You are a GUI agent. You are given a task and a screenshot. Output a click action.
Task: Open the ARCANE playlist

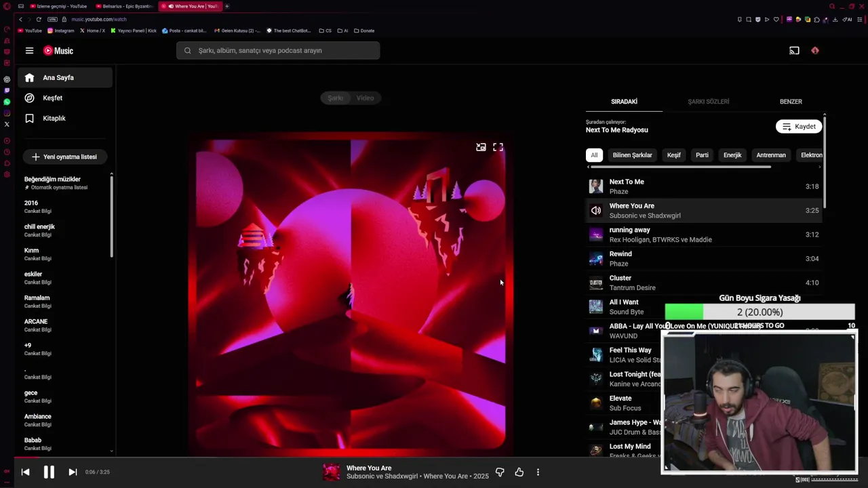(x=64, y=325)
